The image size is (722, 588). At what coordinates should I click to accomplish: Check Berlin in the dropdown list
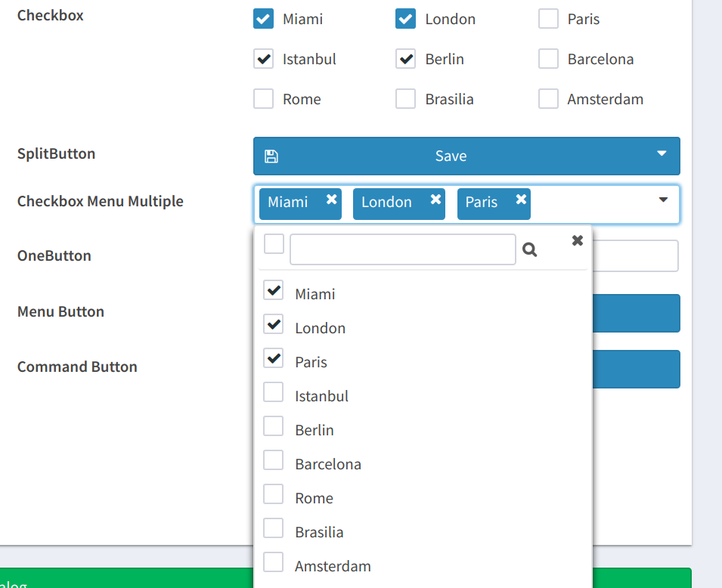273,426
